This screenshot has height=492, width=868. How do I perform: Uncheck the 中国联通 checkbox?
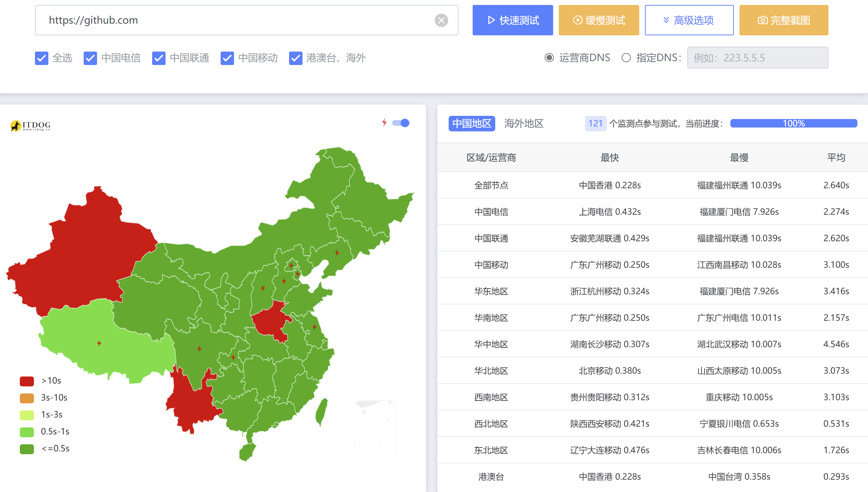click(159, 58)
